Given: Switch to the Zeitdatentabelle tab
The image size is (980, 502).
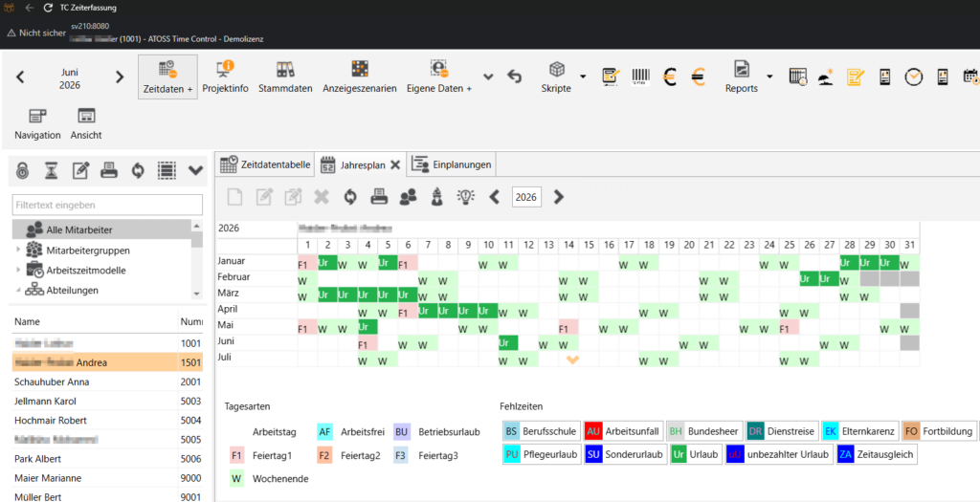Looking at the screenshot, I should click(x=265, y=164).
